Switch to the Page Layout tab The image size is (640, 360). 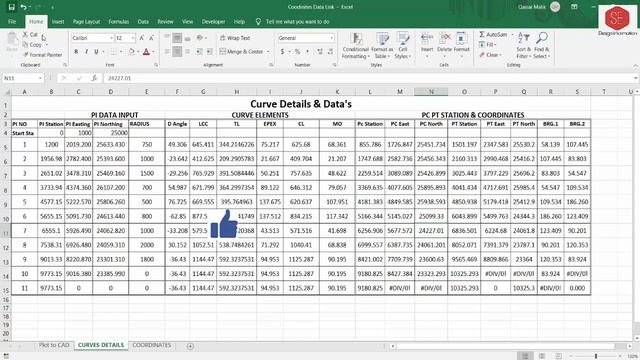pos(86,22)
